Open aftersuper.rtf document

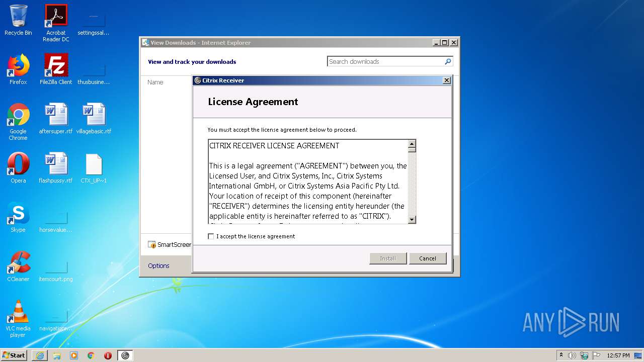click(x=56, y=119)
